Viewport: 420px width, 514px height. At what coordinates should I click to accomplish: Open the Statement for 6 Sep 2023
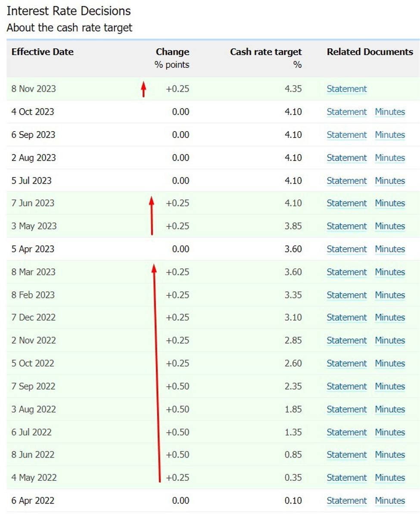tap(347, 135)
